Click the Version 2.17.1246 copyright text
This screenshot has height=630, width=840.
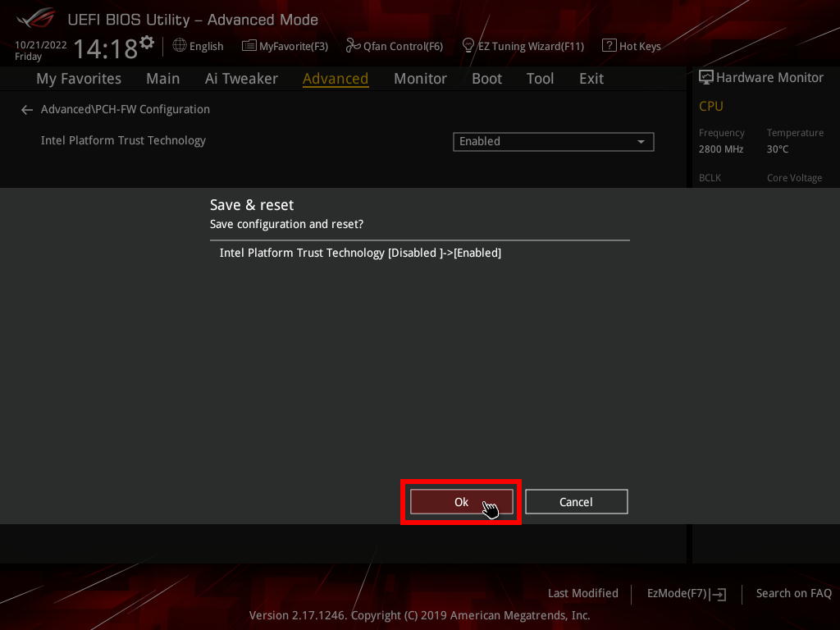coord(419,615)
